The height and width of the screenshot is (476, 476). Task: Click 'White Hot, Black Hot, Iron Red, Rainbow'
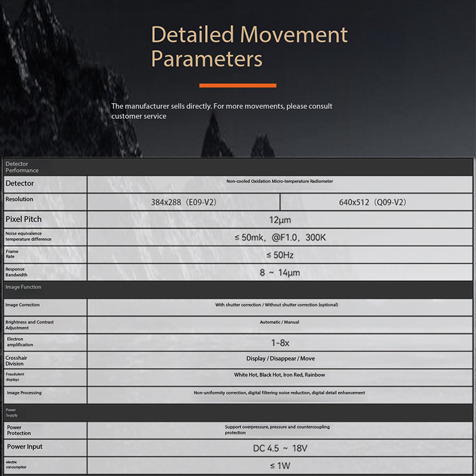coord(280,375)
